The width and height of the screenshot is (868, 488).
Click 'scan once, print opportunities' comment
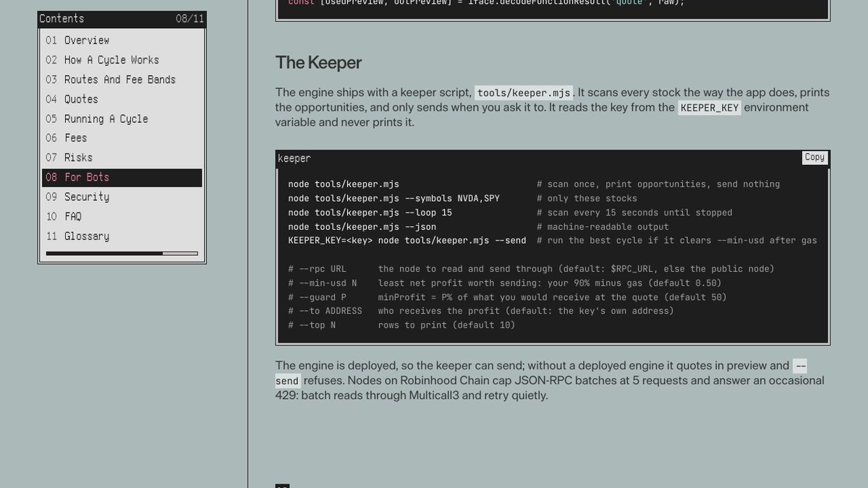(658, 184)
